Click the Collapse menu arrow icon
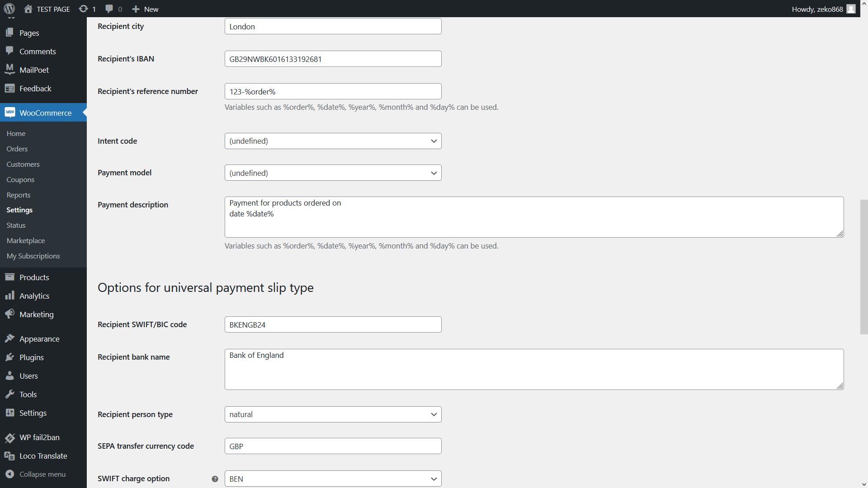 [x=9, y=474]
